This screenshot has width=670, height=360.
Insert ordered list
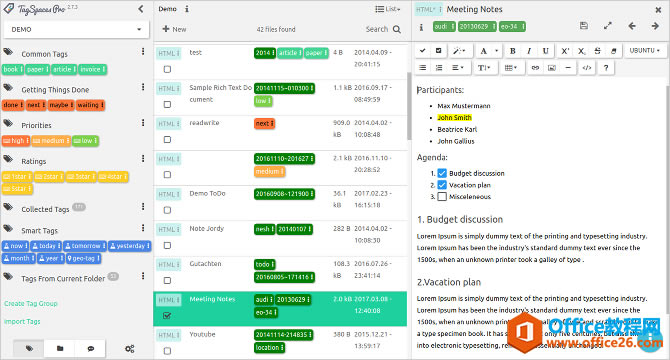point(439,68)
